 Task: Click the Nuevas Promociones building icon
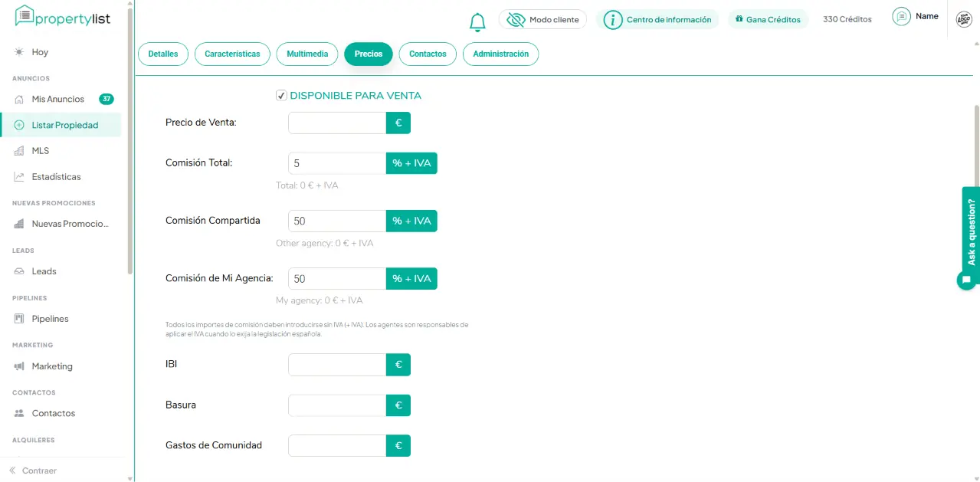[19, 224]
